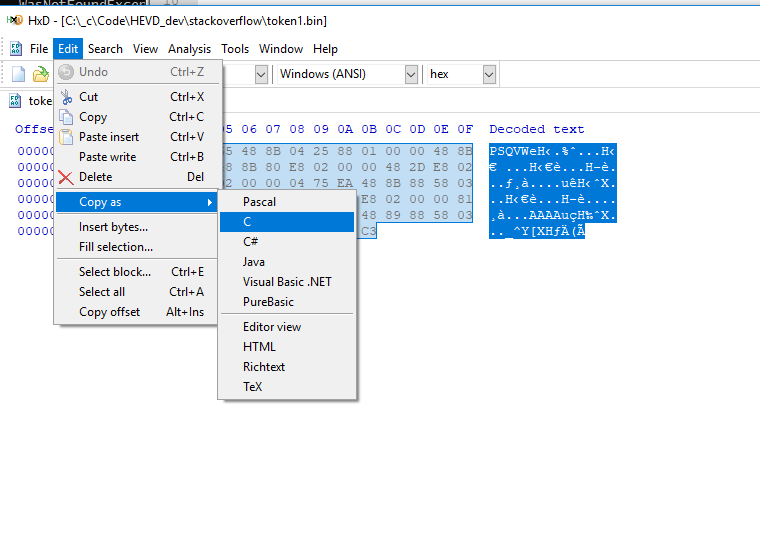Copy selection as Visual Basic .NET
Image resolution: width=760 pixels, height=546 pixels.
[x=287, y=282]
